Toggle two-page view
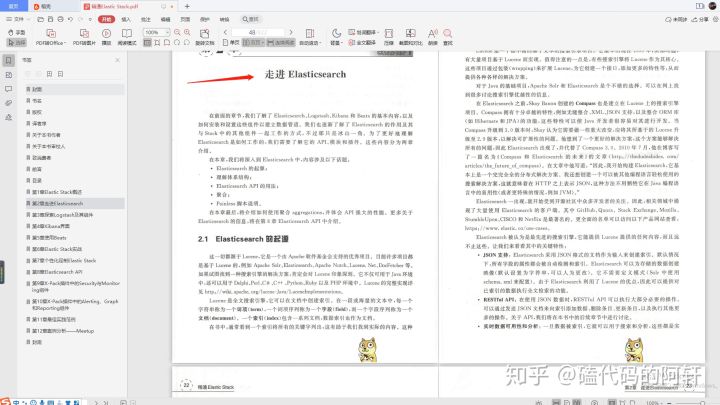Viewport: 720px width, 405px height. point(253,42)
